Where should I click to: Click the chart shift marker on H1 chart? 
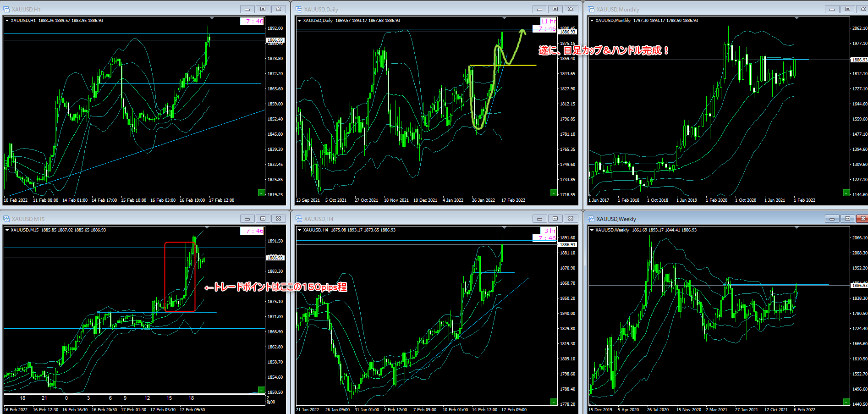(x=212, y=18)
